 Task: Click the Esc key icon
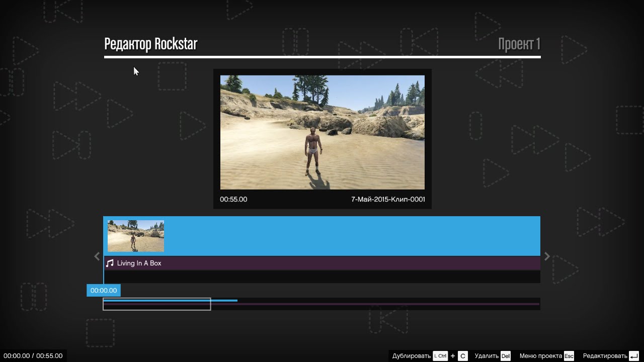click(569, 356)
